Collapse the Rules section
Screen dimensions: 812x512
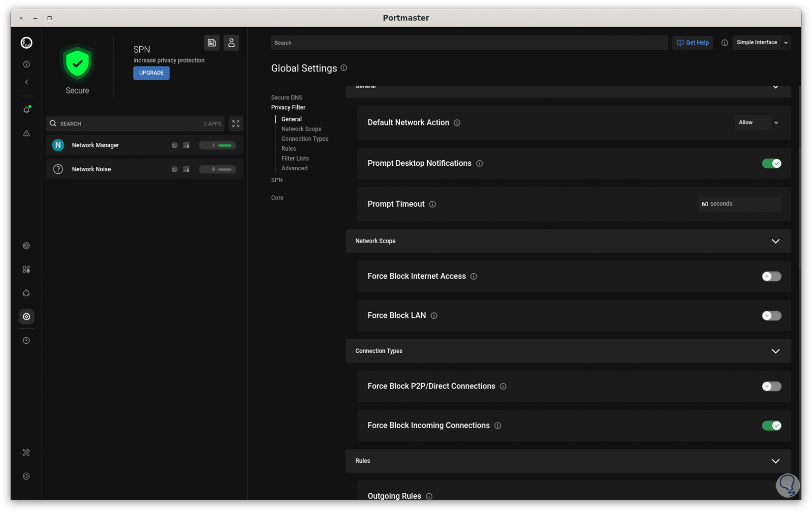776,461
